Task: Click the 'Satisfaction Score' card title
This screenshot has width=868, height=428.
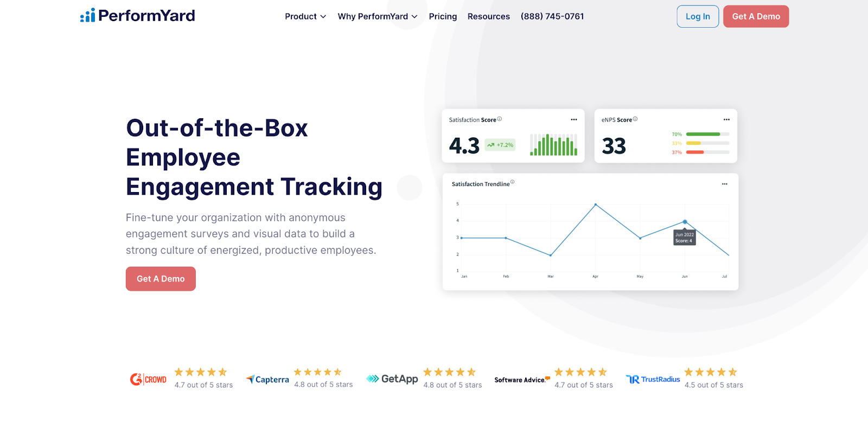Action: 473,120
